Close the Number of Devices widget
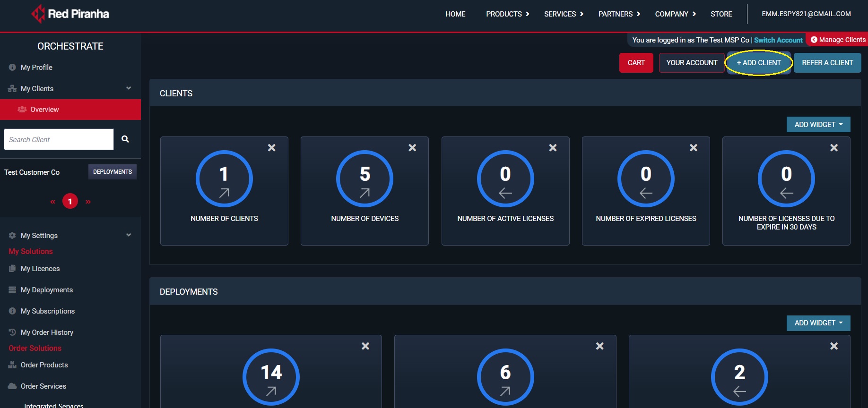The height and width of the screenshot is (408, 868). (x=412, y=148)
